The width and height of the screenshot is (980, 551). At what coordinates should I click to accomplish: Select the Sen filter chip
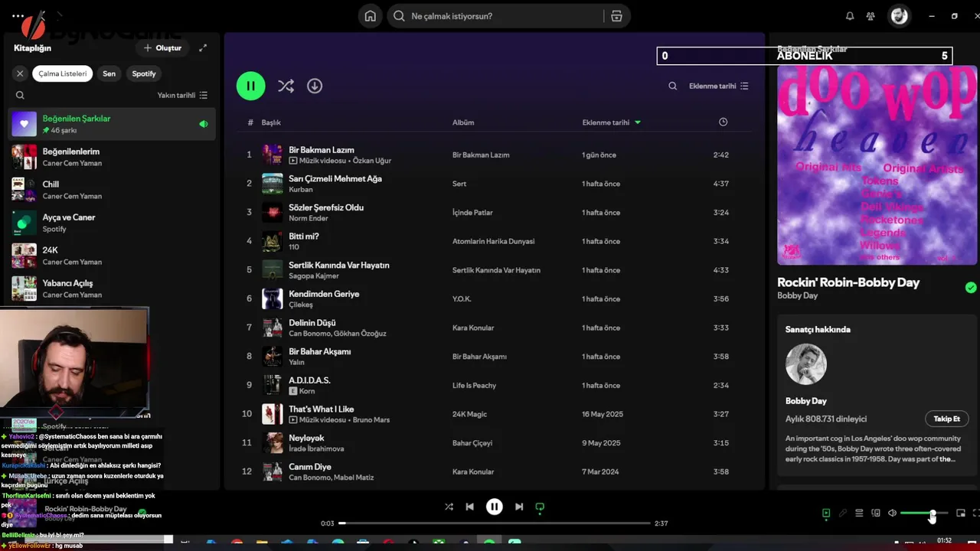click(x=109, y=73)
